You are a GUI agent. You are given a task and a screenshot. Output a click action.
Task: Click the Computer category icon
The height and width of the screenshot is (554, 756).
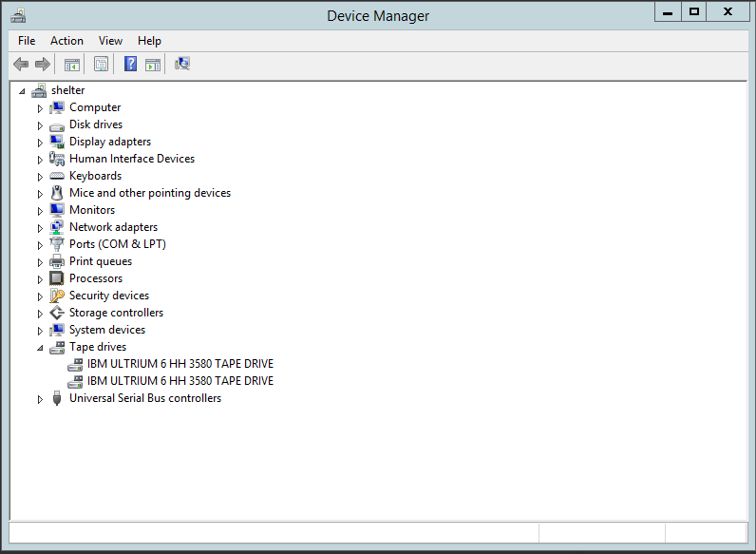coord(57,107)
